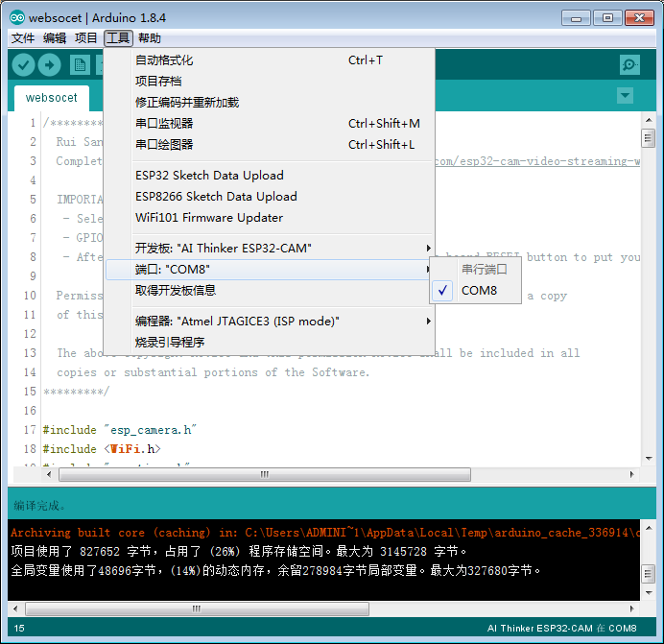Expand 编程器 Atmel JTAGICE3 submenu
Viewport: 664px width, 644px height.
(271, 322)
